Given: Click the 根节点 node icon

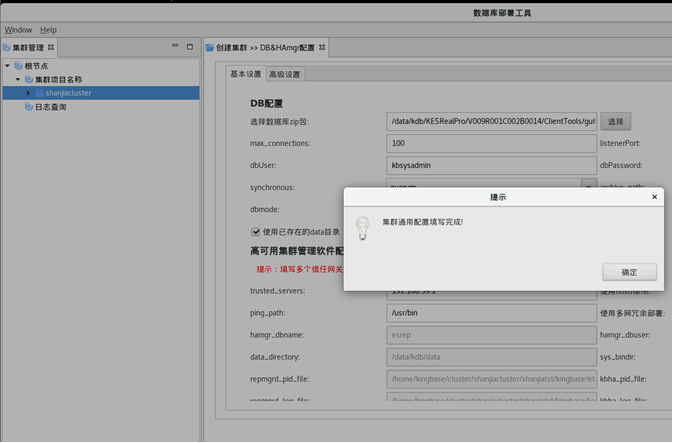Looking at the screenshot, I should pyautogui.click(x=18, y=66).
